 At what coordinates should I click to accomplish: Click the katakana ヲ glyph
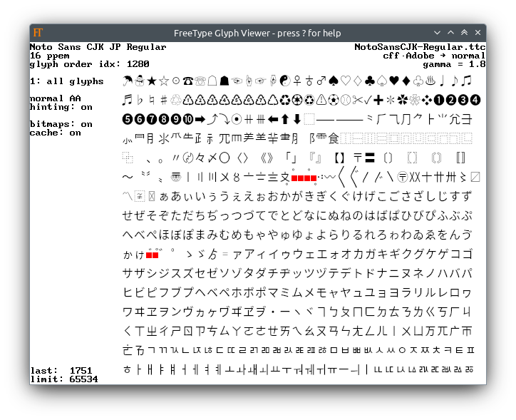(164, 312)
